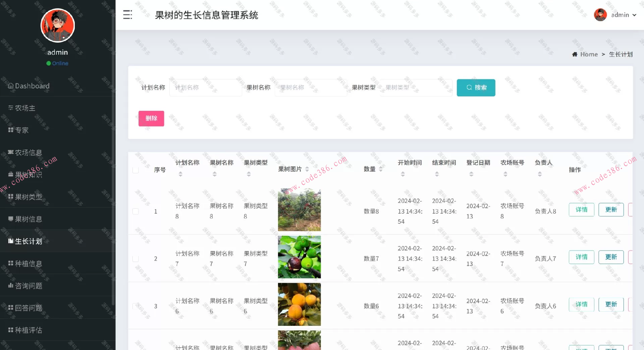Sort the 数量 column using its arrows
Screen dimensions: 644x350
[381, 169]
